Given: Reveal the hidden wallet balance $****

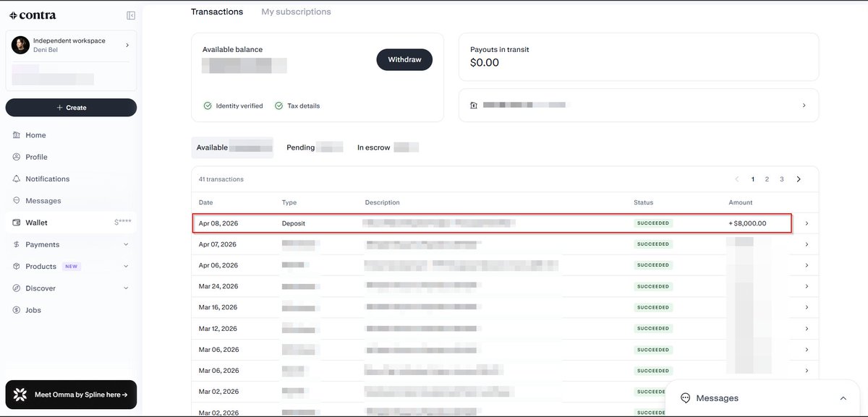Looking at the screenshot, I should [123, 223].
